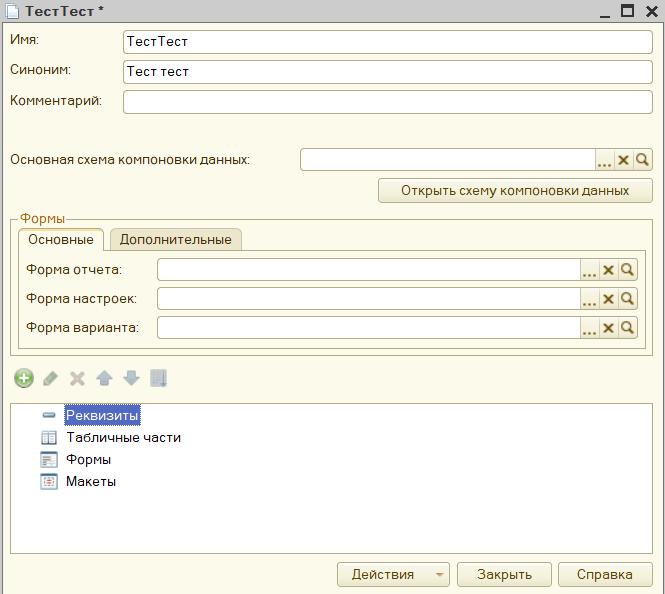Open selection for data composition schema field
The height and width of the screenshot is (594, 665).
(x=604, y=160)
